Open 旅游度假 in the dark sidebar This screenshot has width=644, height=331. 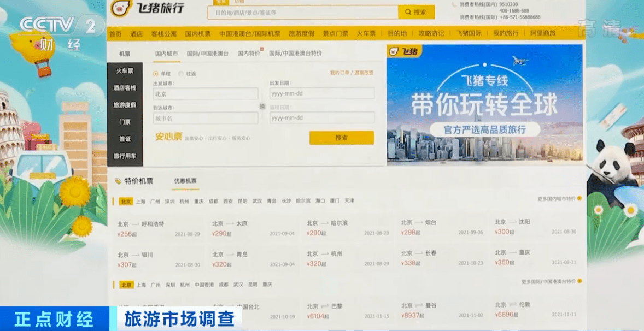click(125, 105)
